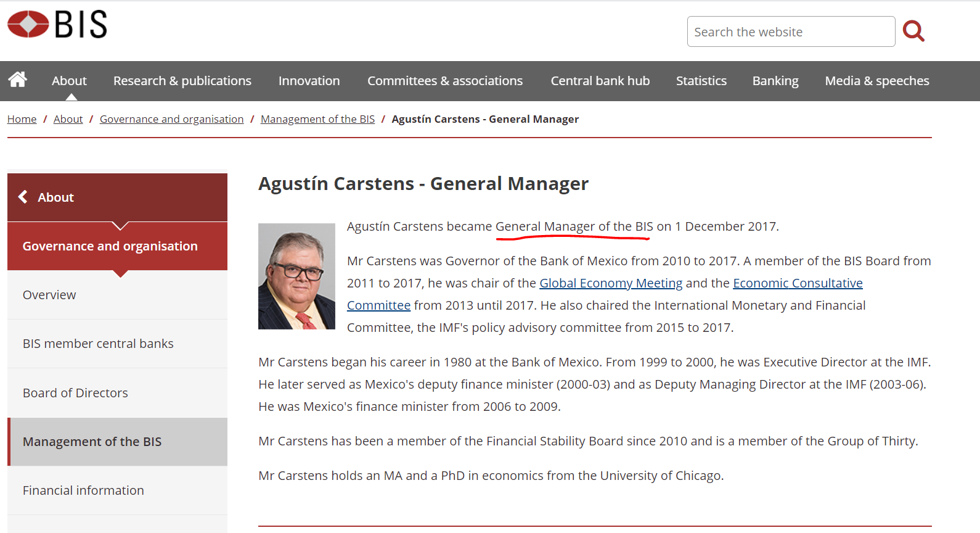Open the Economic Consultative Committee link
Viewport: 980px width, 533px height.
coord(797,283)
